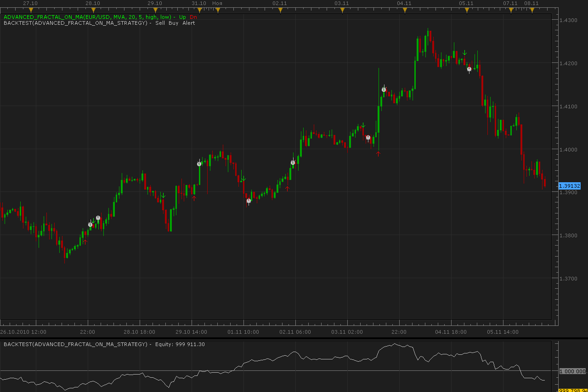The height and width of the screenshot is (392, 588).
Task: Click the red Dn legend label
Action: [x=193, y=17]
